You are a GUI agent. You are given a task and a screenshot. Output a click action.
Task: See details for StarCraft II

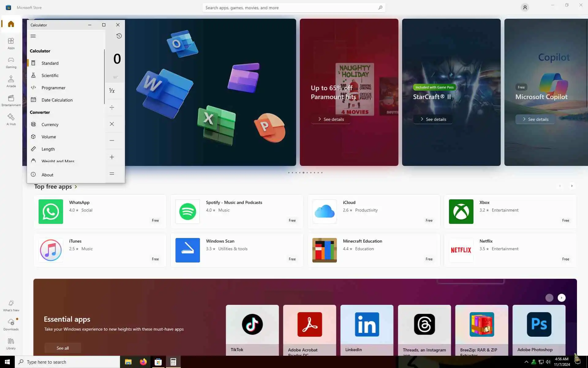433,119
